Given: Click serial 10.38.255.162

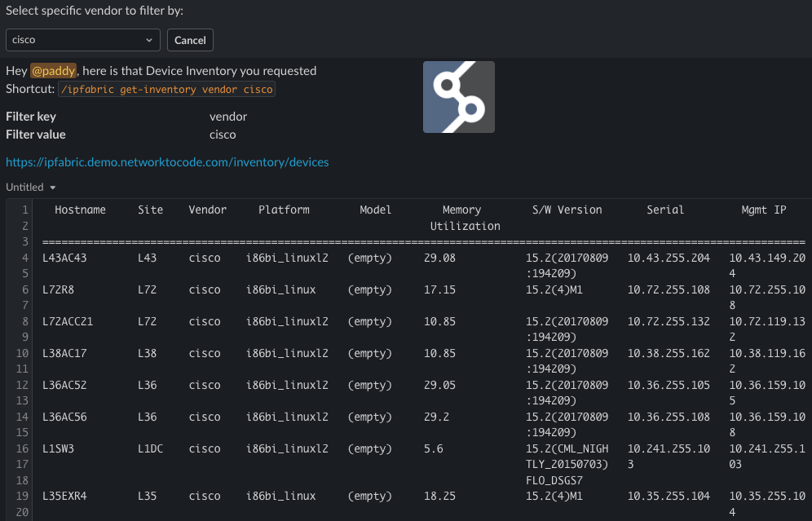Looking at the screenshot, I should tap(669, 353).
